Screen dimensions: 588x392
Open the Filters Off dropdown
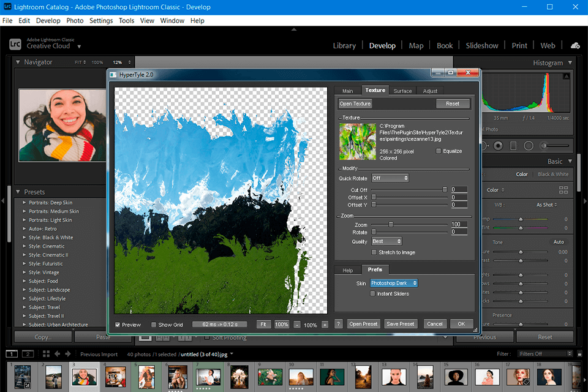(545, 354)
